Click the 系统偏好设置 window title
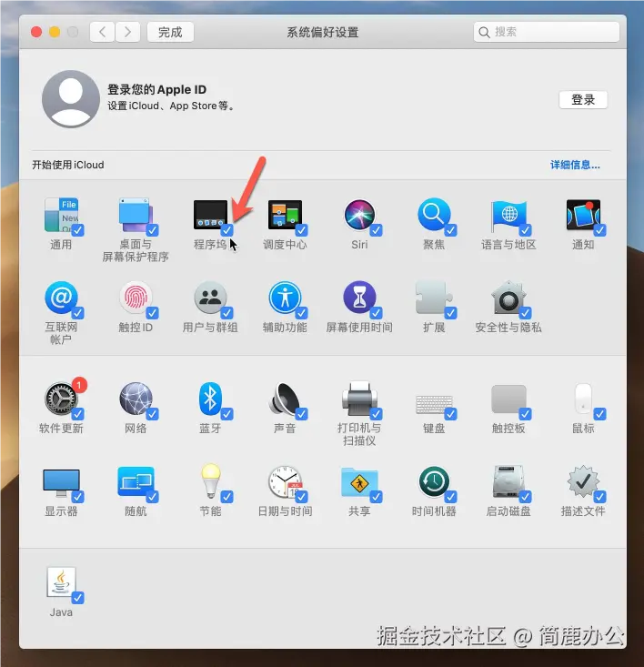This screenshot has width=644, height=667. click(x=323, y=33)
